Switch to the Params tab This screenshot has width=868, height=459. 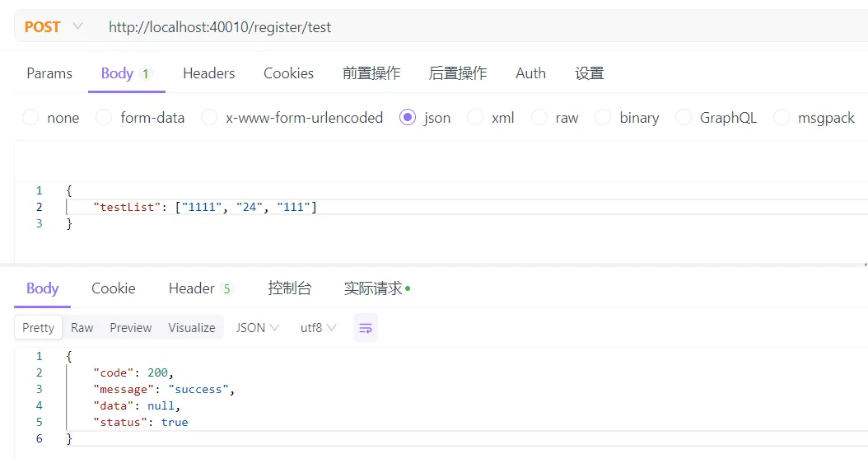click(49, 73)
